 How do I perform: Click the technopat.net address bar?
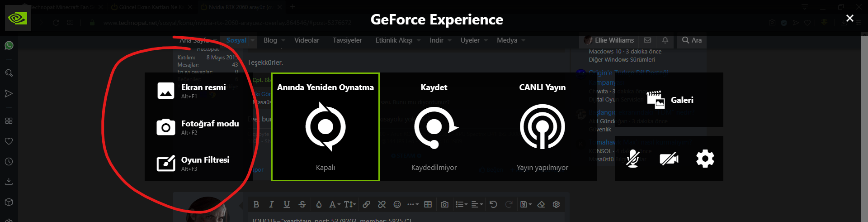pos(227,23)
